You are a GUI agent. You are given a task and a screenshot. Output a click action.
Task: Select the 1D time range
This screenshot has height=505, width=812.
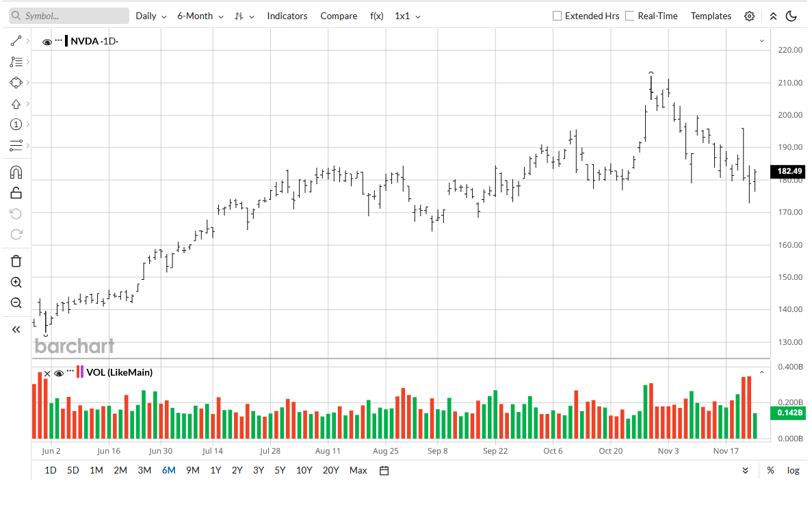point(50,471)
